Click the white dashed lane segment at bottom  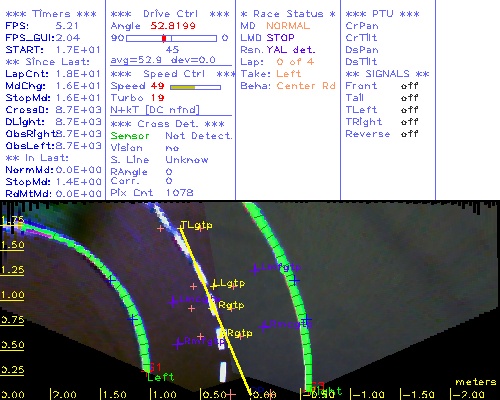tap(223, 372)
